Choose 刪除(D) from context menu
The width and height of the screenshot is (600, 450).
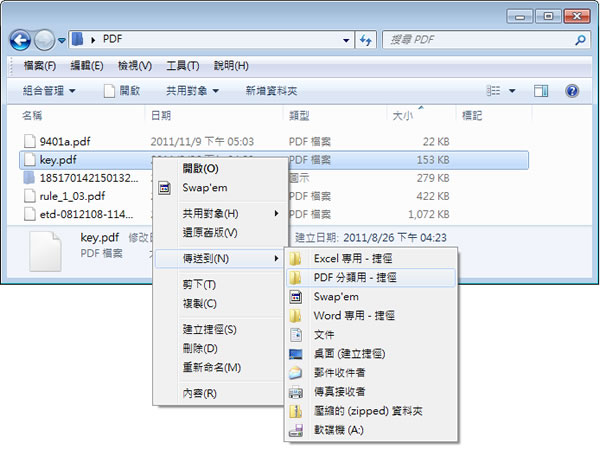(x=198, y=348)
